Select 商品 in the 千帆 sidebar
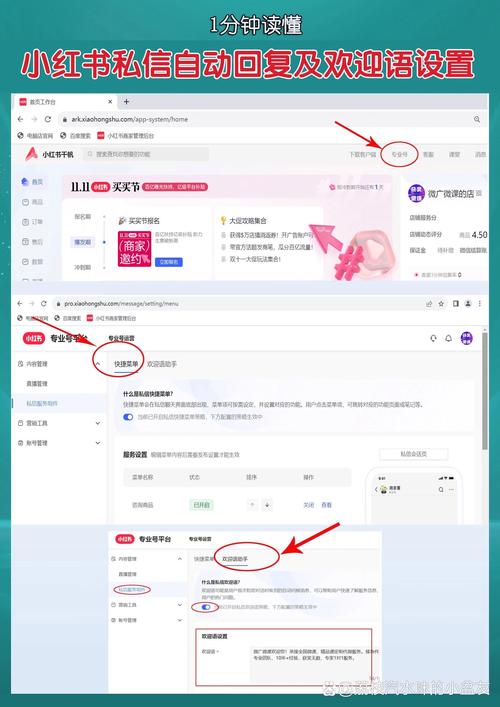The width and height of the screenshot is (500, 707). point(32,202)
